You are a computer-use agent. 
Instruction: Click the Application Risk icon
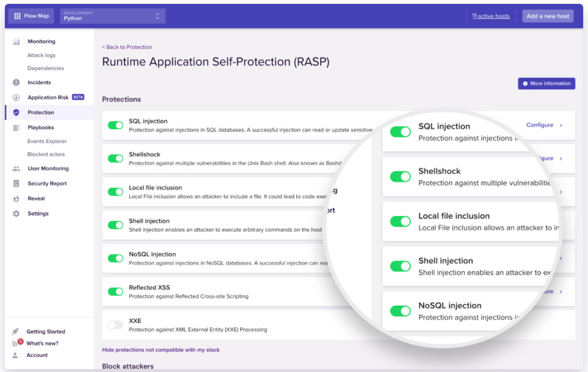(x=16, y=98)
